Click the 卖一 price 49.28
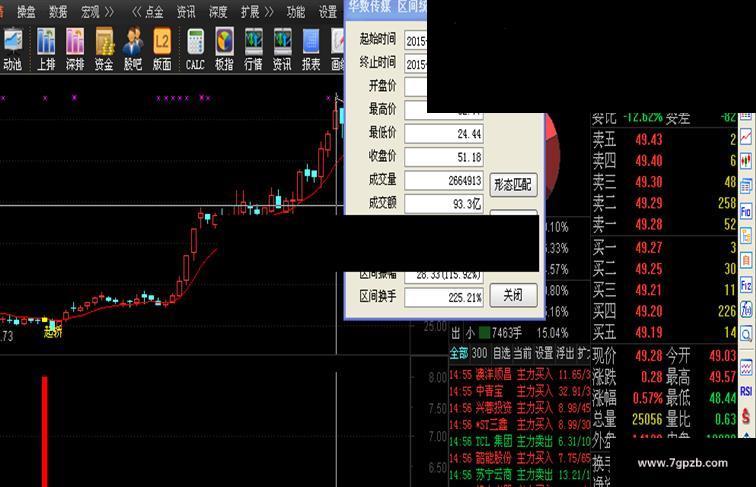This screenshot has width=756, height=487. click(649, 225)
